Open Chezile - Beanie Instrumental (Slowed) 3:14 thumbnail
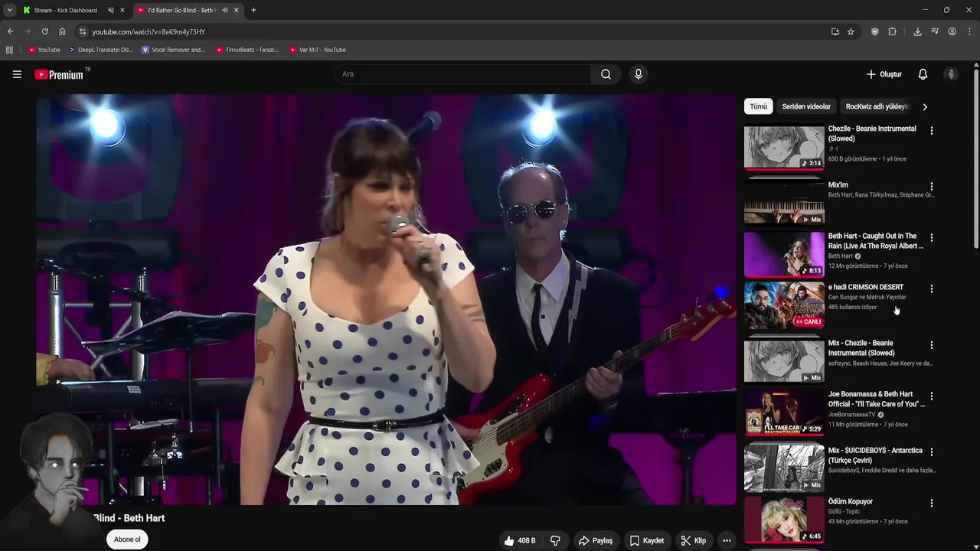 784,148
